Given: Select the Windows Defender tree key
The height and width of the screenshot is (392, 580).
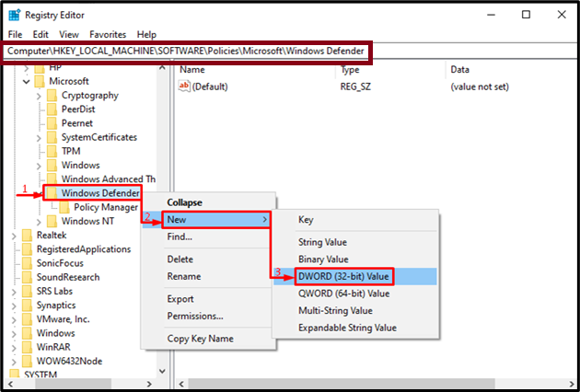Looking at the screenshot, I should point(100,193).
